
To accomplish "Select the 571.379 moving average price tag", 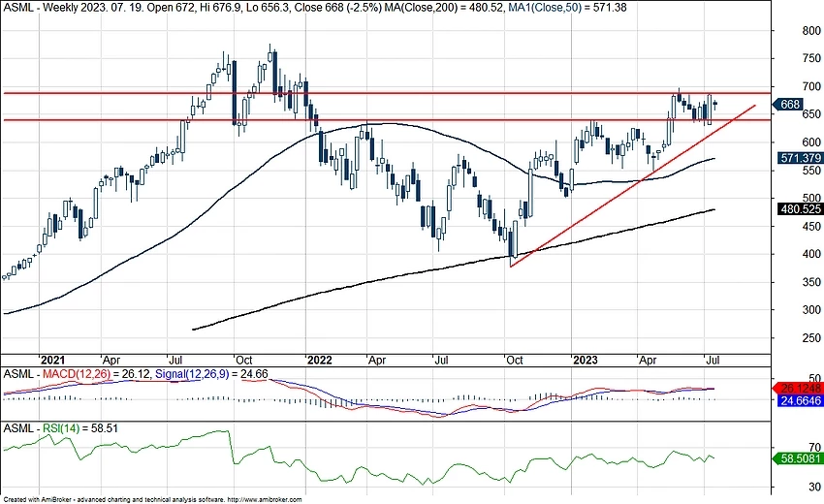I will (x=800, y=158).
